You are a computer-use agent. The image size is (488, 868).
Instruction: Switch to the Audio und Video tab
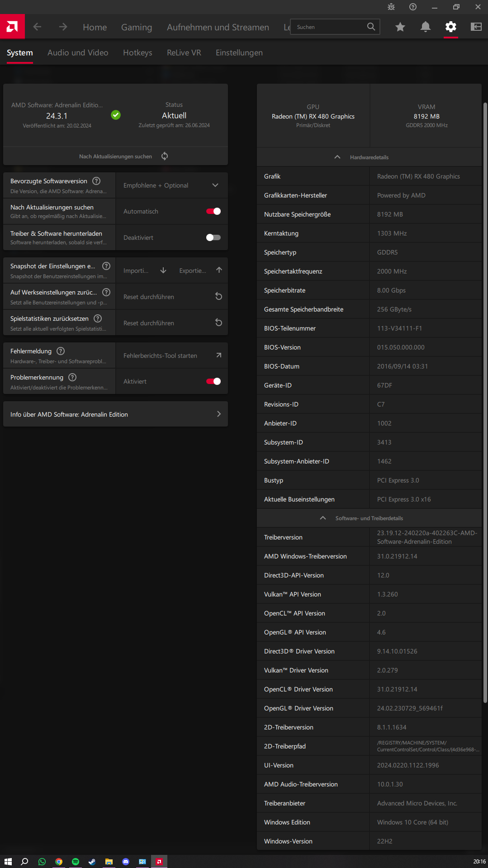(78, 52)
